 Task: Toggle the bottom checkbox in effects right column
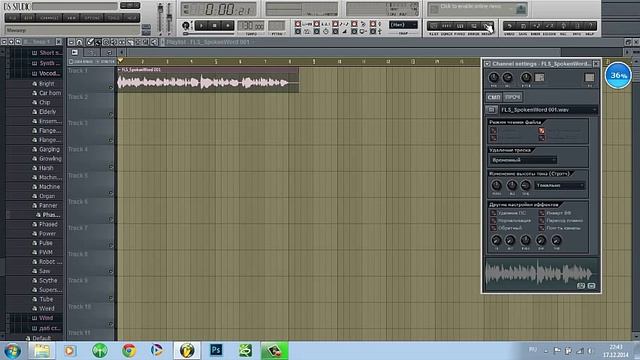click(x=541, y=228)
